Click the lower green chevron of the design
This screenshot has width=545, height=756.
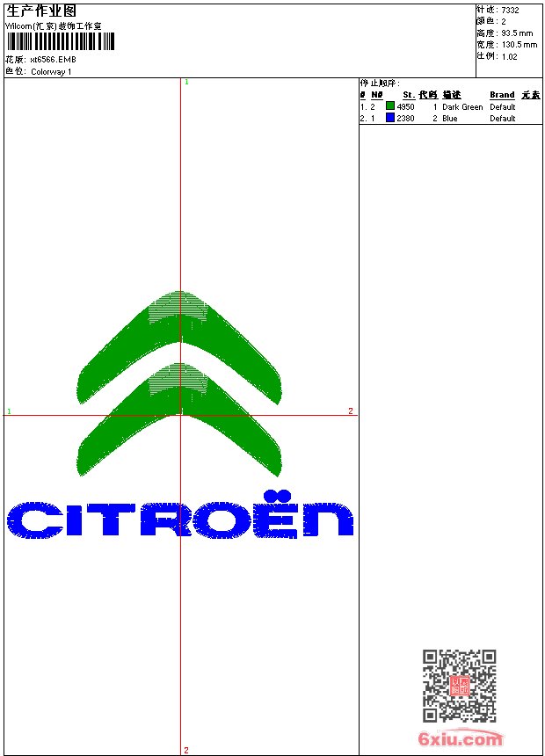click(x=179, y=418)
